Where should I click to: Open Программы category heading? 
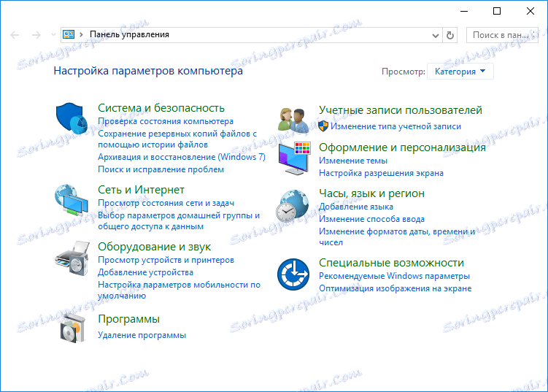128,319
